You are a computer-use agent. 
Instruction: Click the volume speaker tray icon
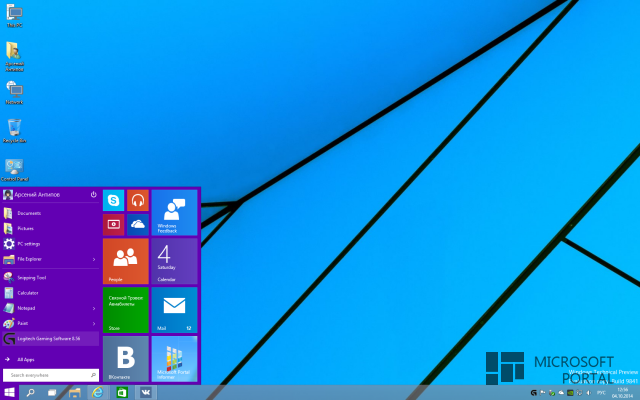589,393
